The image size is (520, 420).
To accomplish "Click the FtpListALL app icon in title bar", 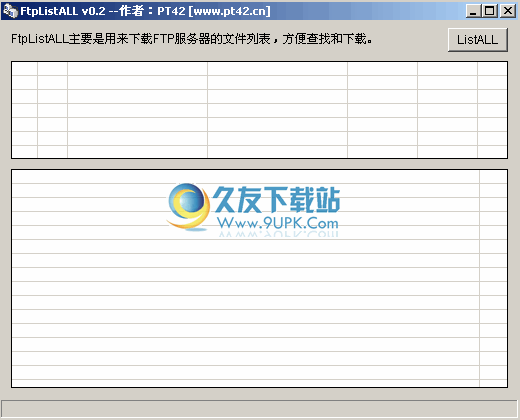I will tap(10, 11).
